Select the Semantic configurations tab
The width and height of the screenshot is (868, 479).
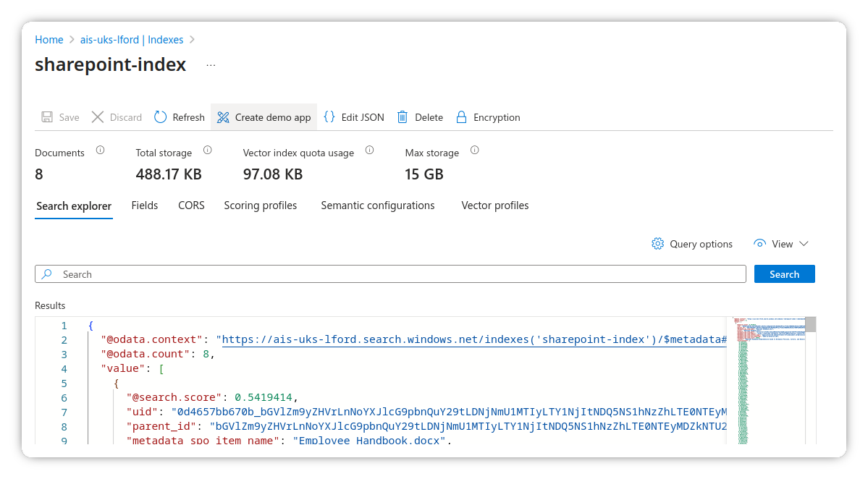(x=378, y=205)
